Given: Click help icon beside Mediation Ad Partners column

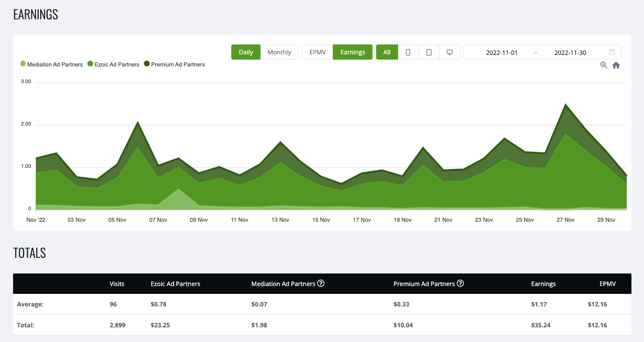Looking at the screenshot, I should point(321,283).
